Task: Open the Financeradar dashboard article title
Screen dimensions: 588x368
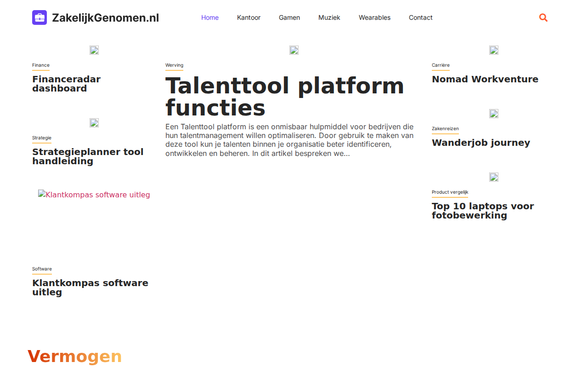Action: 66,84
